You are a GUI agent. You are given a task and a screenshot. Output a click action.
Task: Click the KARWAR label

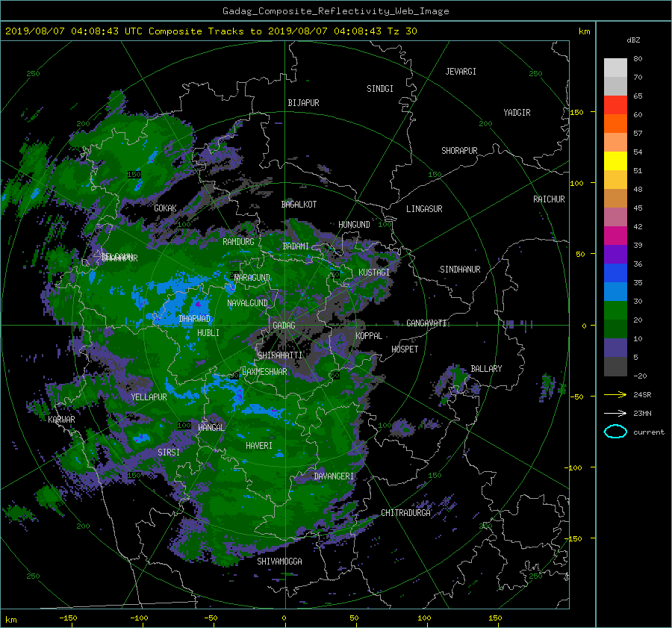(x=61, y=420)
